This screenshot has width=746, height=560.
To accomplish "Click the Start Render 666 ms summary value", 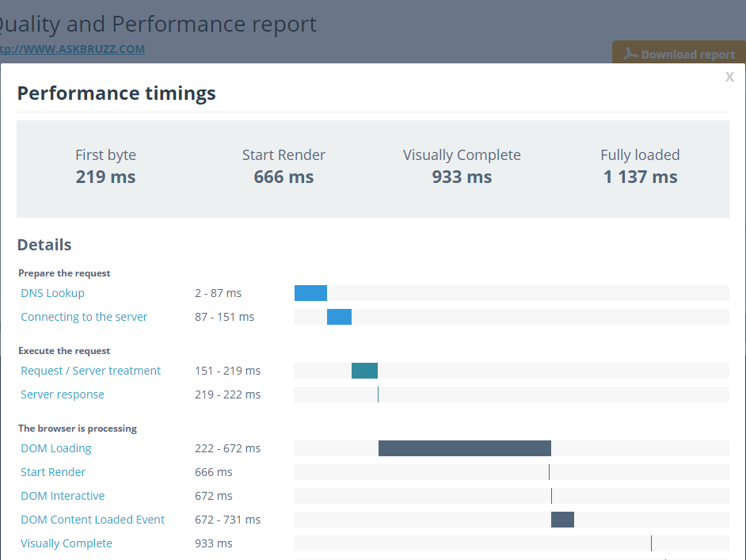I will (x=284, y=177).
